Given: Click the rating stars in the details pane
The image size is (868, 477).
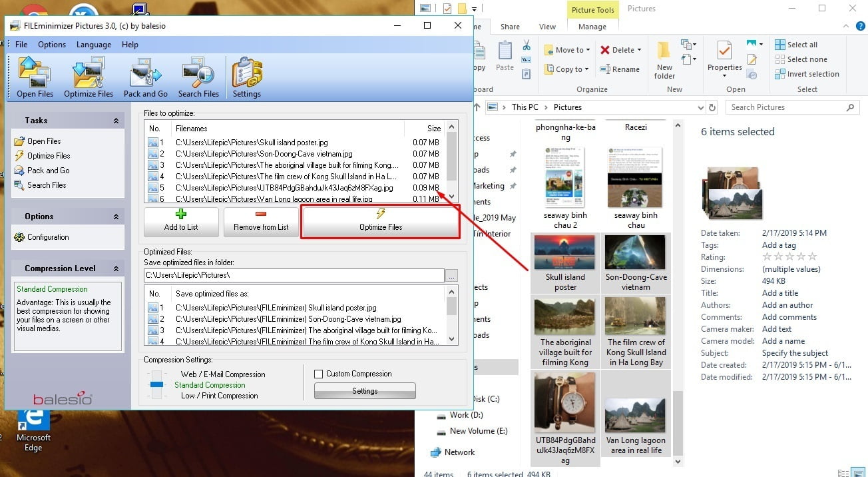Looking at the screenshot, I should tap(789, 257).
